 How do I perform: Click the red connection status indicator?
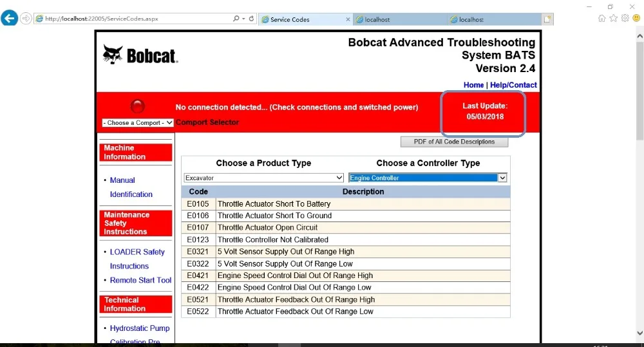tap(138, 106)
